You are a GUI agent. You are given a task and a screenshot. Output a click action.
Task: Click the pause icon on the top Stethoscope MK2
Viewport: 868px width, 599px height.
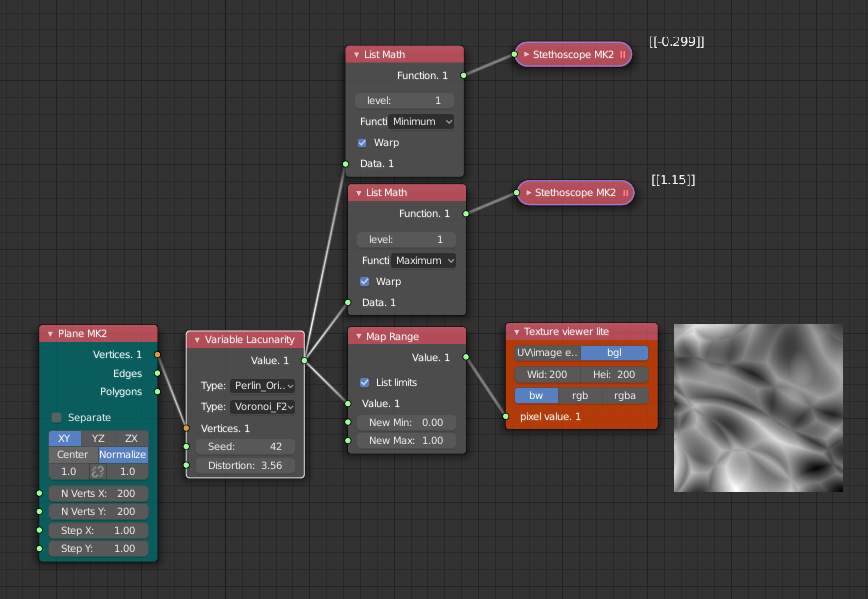click(x=623, y=54)
